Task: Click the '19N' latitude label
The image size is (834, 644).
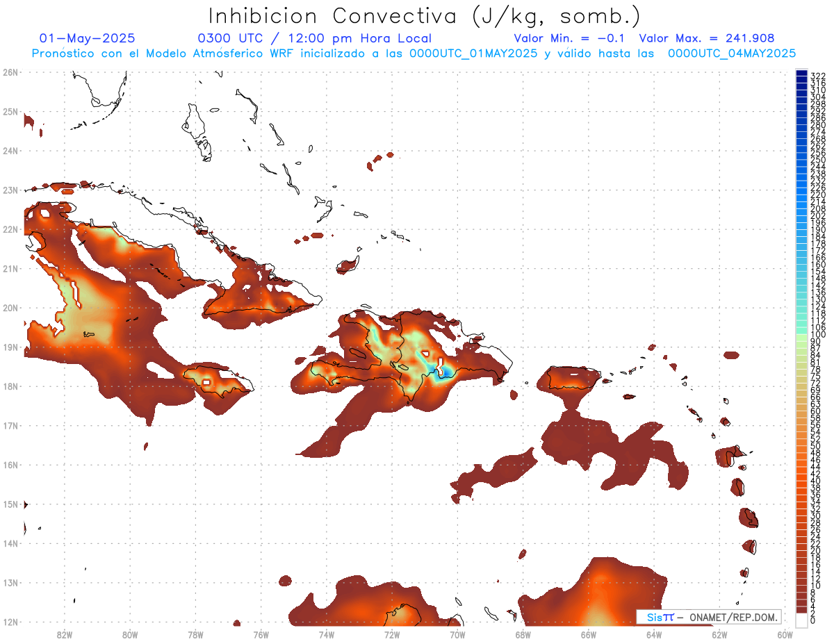Action: click(10, 347)
